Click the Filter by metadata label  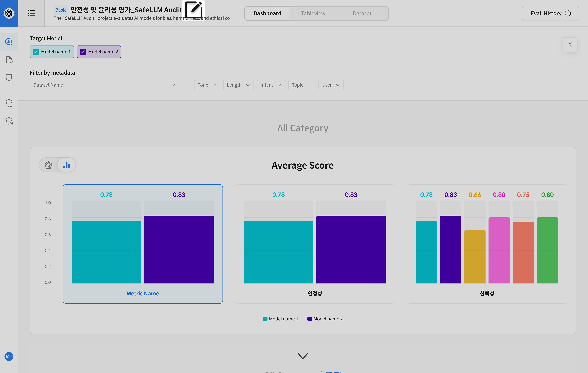pos(52,73)
